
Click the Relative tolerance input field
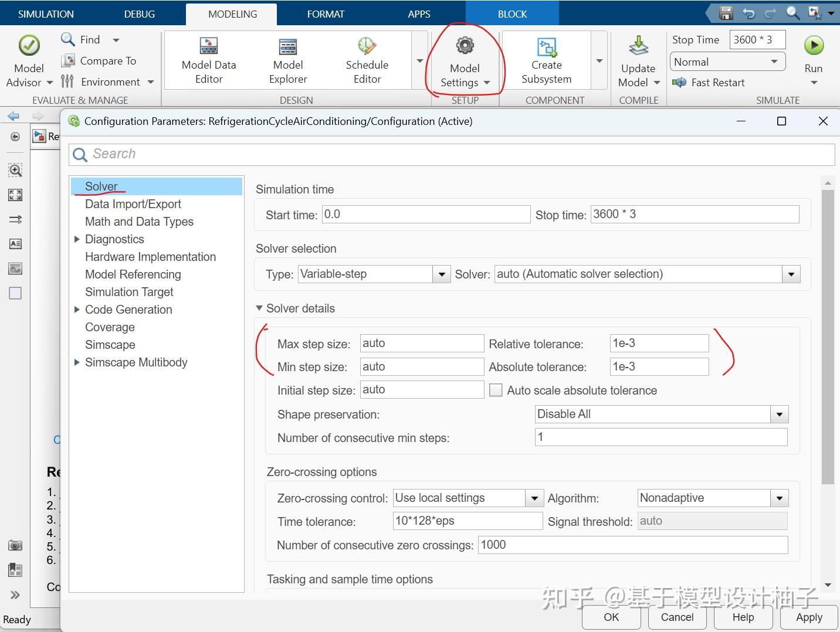(659, 344)
